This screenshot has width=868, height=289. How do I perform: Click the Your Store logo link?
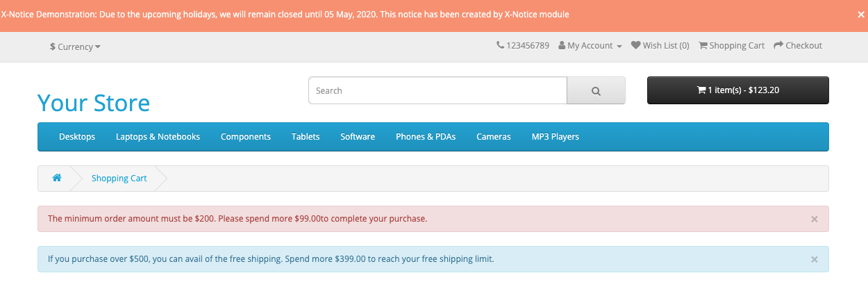tap(94, 103)
